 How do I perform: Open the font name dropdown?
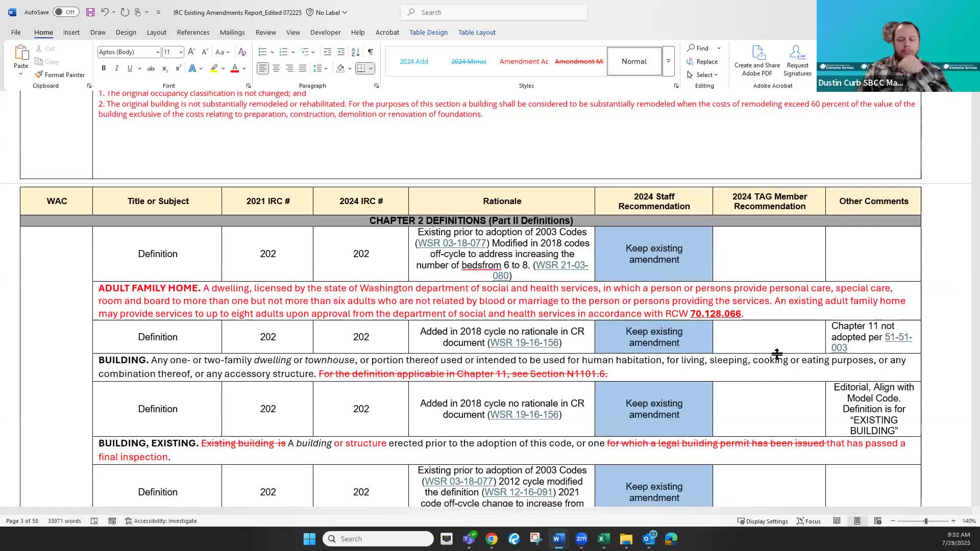pos(157,52)
